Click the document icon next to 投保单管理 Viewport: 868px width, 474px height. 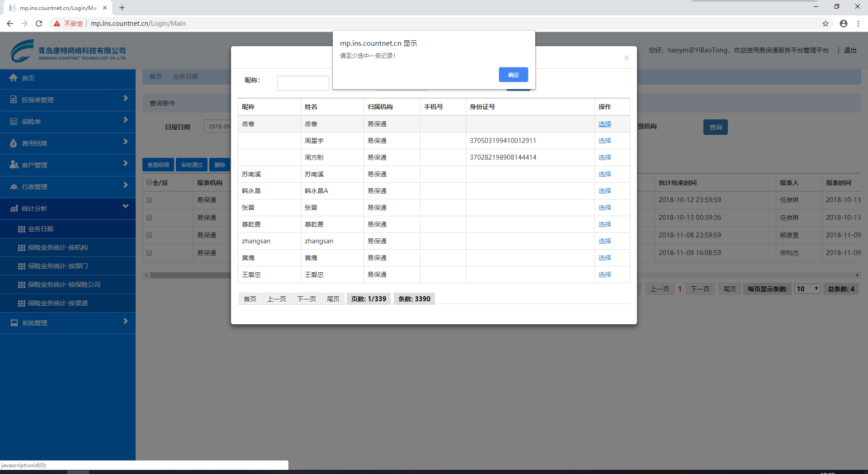(x=14, y=100)
